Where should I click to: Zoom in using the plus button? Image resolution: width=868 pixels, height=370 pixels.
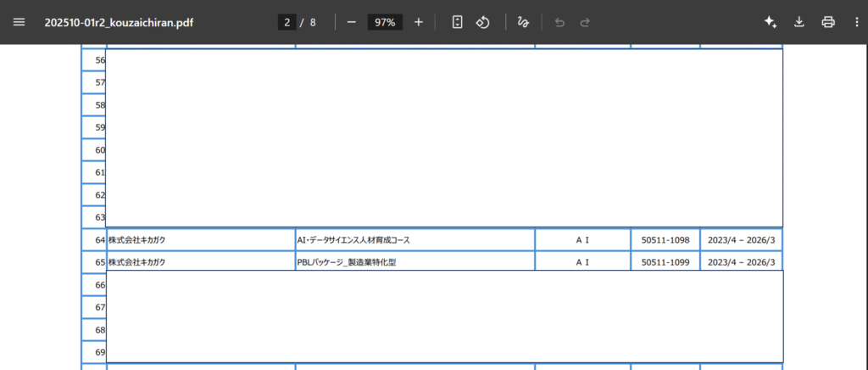418,22
